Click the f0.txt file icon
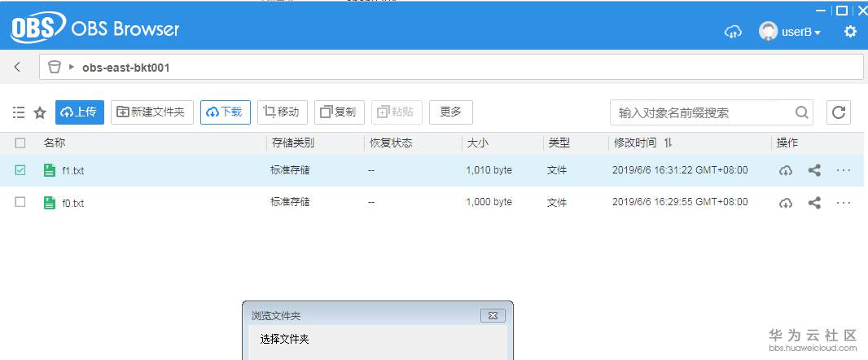Viewport: 868px width, 360px height. point(50,203)
